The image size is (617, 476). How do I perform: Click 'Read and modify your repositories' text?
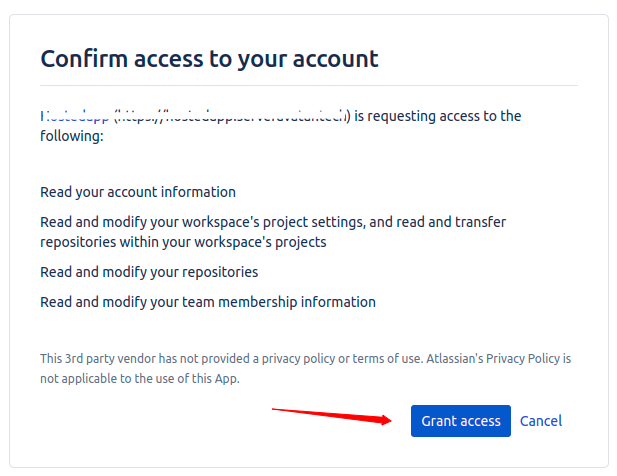tap(149, 272)
